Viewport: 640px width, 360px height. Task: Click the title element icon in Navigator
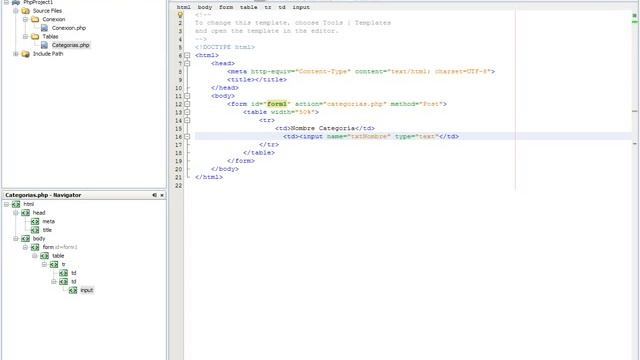tap(35, 230)
